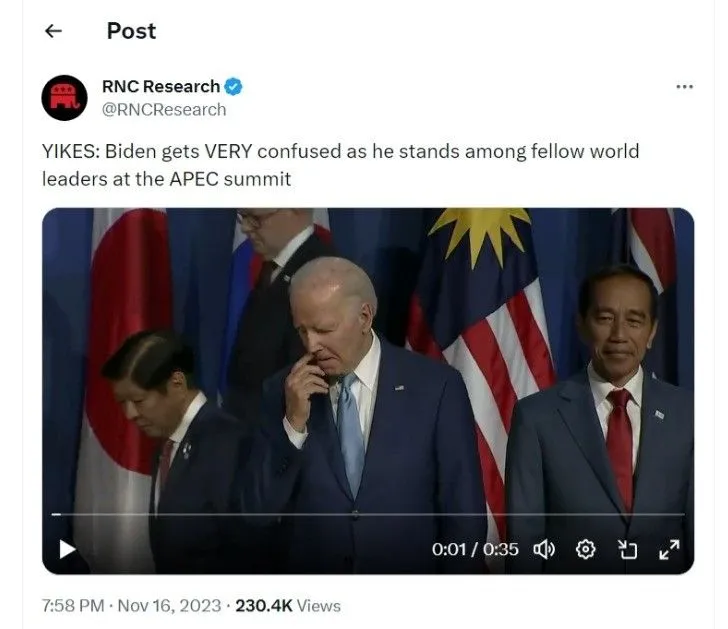This screenshot has width=728, height=629.
Task: Click the 0:01 / 0:35 time display
Action: [474, 549]
